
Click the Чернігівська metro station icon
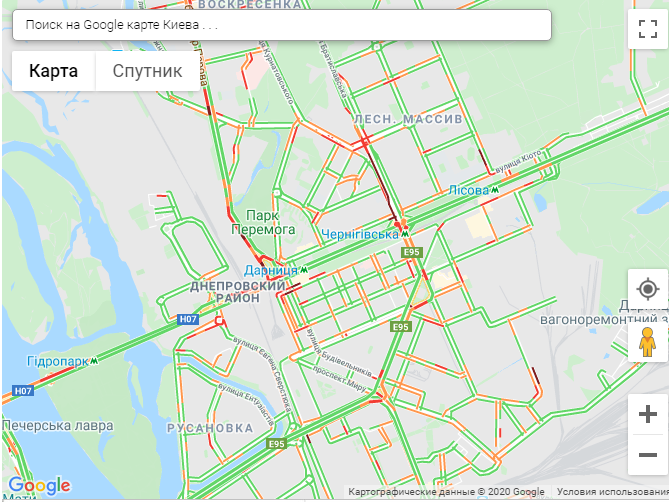click(x=404, y=234)
